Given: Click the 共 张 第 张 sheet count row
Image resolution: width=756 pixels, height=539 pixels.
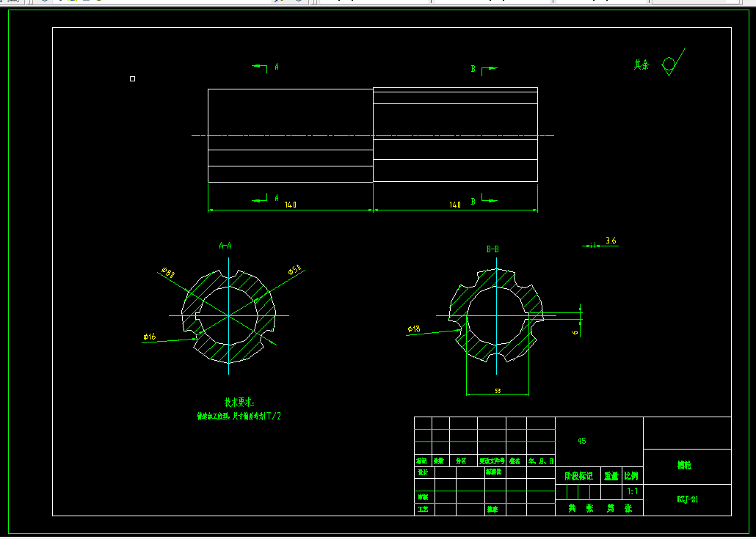Looking at the screenshot, I should (x=600, y=508).
